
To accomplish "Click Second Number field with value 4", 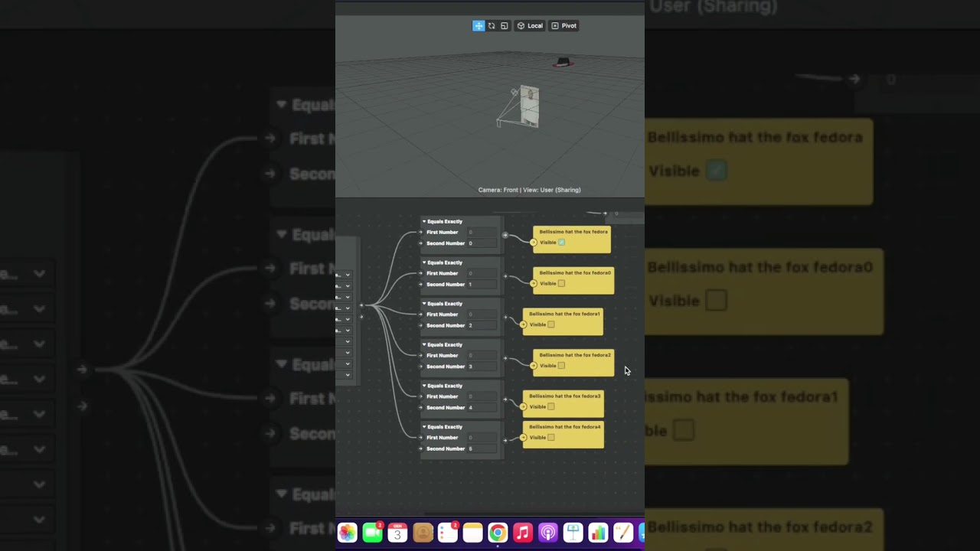I will pos(482,408).
